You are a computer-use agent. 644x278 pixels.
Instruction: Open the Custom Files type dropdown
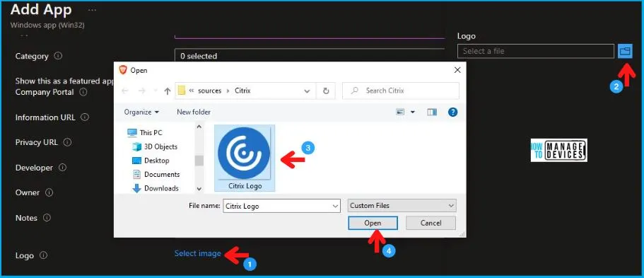(x=402, y=206)
